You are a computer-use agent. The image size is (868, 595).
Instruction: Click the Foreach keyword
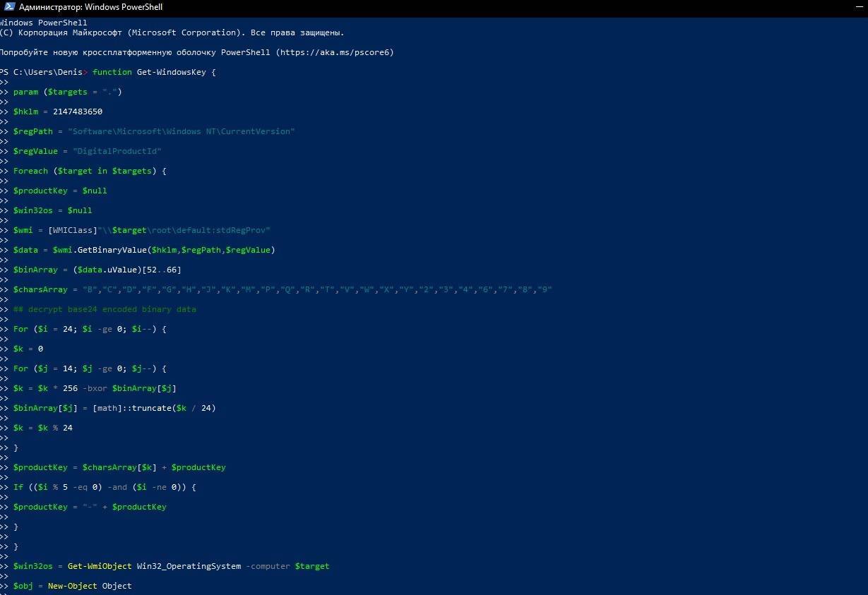pyautogui.click(x=30, y=171)
